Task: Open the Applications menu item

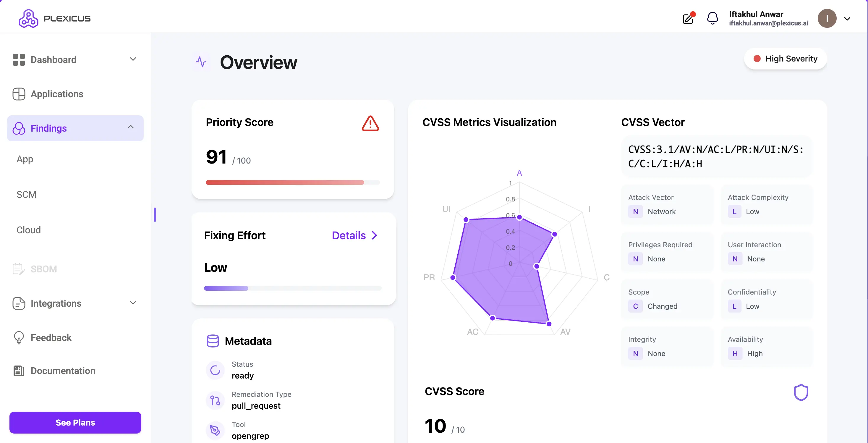Action: 56,94
